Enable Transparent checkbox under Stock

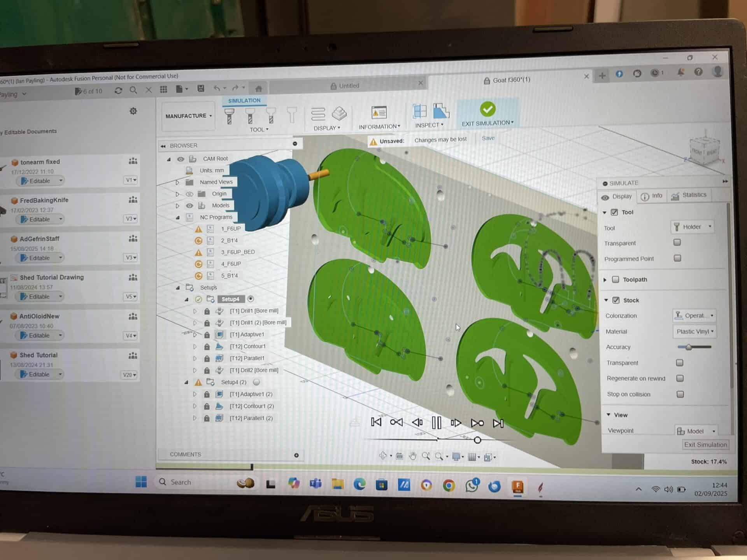[x=679, y=362]
